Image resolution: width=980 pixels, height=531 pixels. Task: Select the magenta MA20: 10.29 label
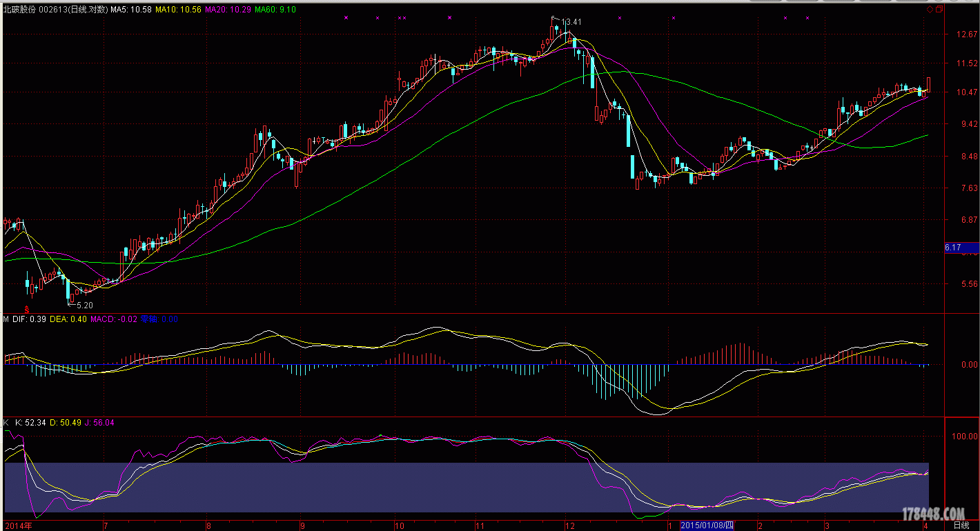coord(228,10)
